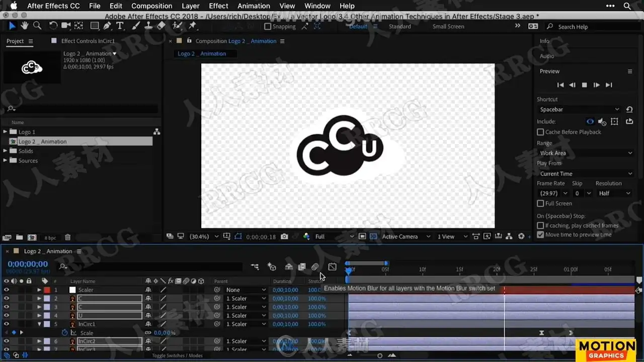The image size is (644, 362).
Task: Select the Roto Brush tool
Action: click(x=177, y=26)
